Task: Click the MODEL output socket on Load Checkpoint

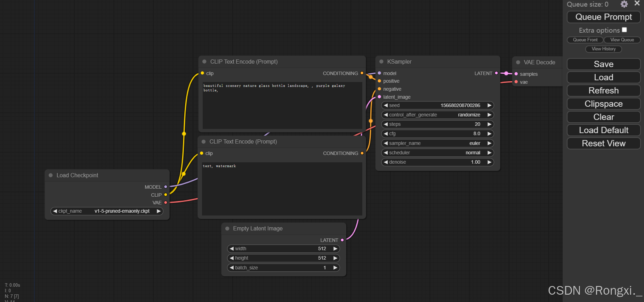Action: [166, 187]
